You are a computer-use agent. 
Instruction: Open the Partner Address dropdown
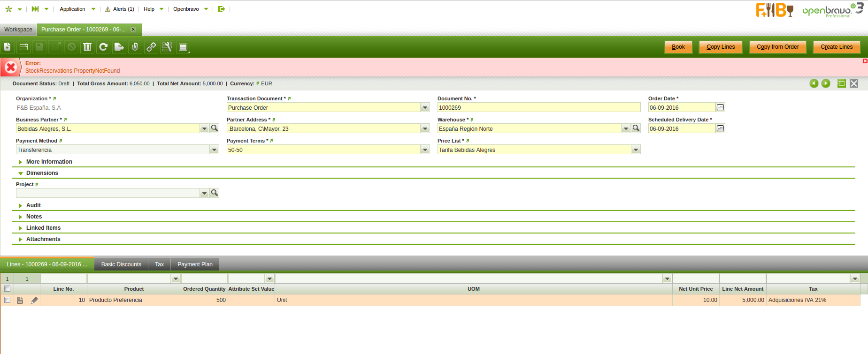pos(425,128)
